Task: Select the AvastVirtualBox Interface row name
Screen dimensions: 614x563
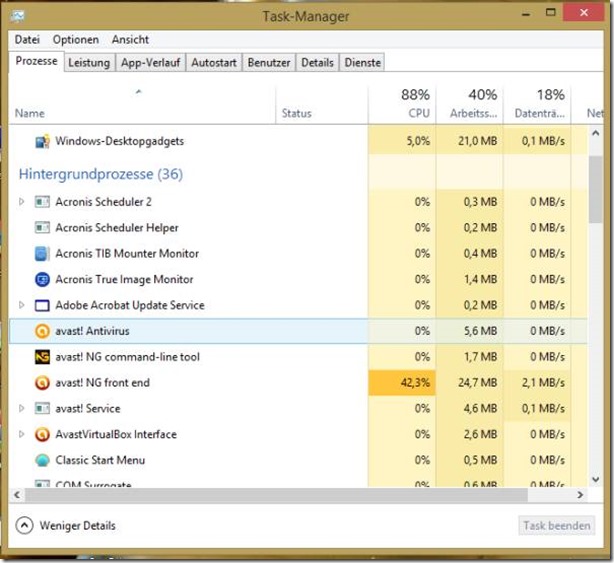Action: tap(116, 434)
